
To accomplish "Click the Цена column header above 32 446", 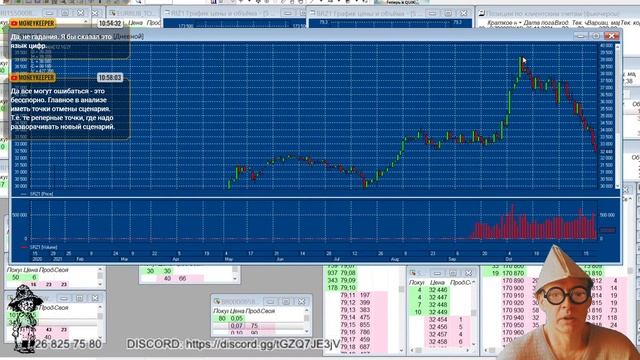I will 437,282.
